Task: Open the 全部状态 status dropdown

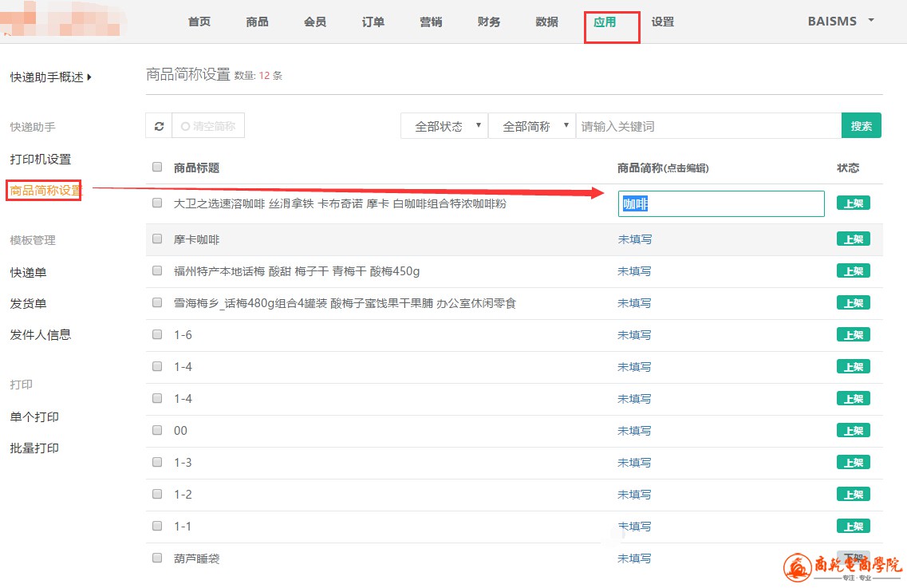Action: [x=444, y=126]
